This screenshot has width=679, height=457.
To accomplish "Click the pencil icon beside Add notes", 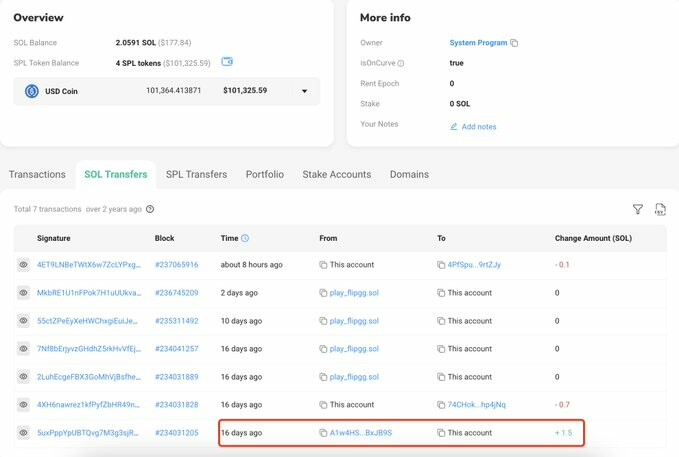I will pyautogui.click(x=453, y=126).
